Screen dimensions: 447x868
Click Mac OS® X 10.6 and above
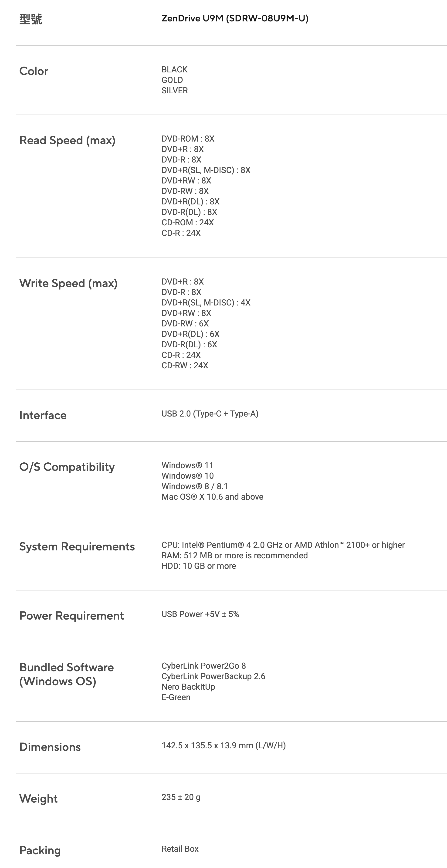(212, 497)
